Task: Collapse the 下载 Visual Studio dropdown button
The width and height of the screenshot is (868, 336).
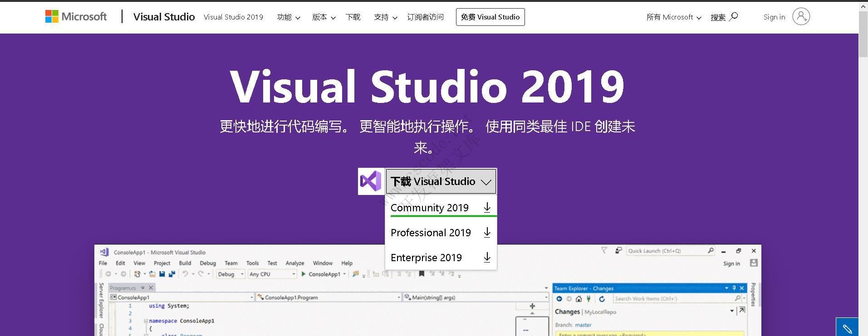Action: [x=441, y=181]
